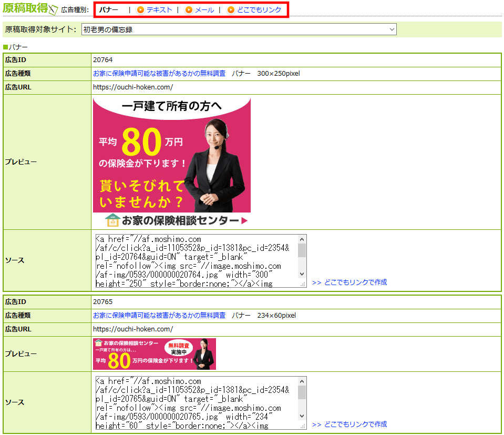Click the resize grip of ad 20764 source box

303,284
